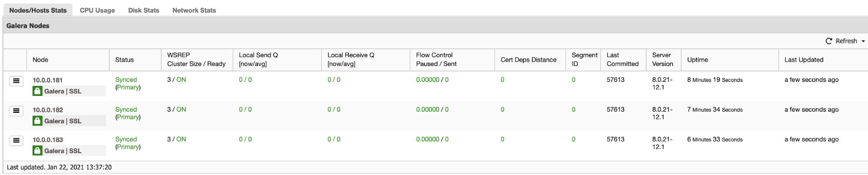This screenshot has height=175, width=868.
Task: Click the Galera | SSL badge for 10.0.0.182
Action: [69, 121]
